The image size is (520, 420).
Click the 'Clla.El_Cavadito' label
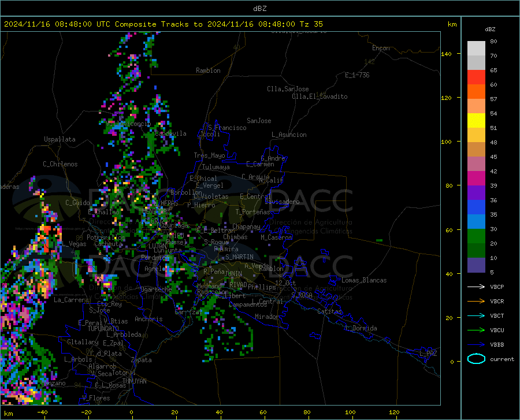(x=320, y=96)
